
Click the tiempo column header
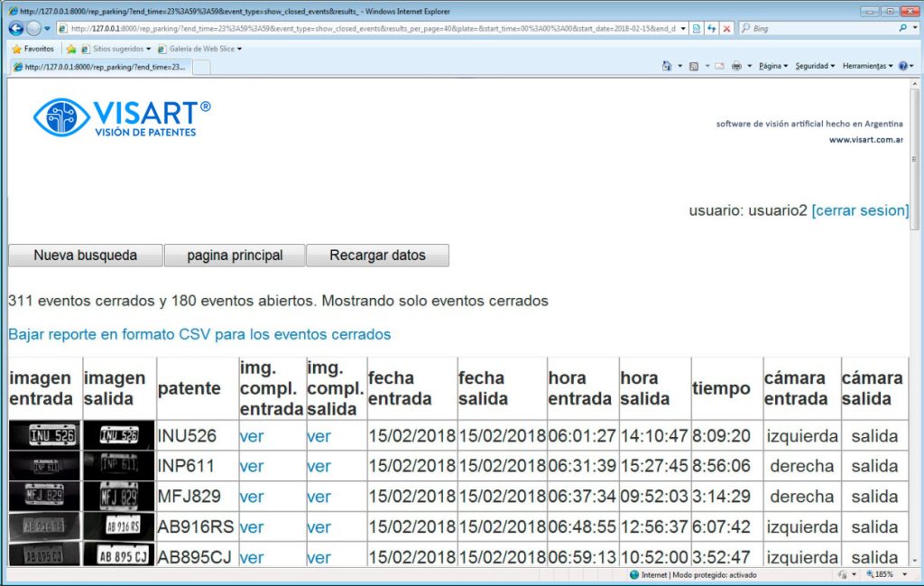click(x=721, y=388)
